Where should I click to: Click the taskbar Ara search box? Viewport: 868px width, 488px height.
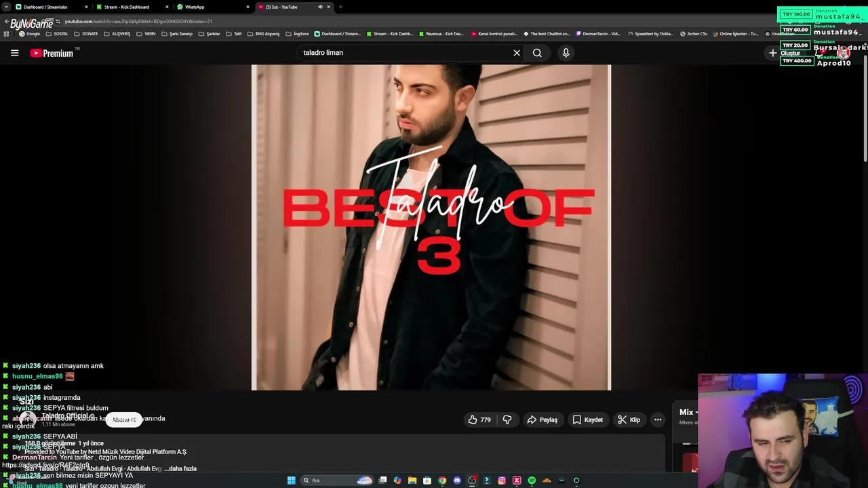click(337, 481)
